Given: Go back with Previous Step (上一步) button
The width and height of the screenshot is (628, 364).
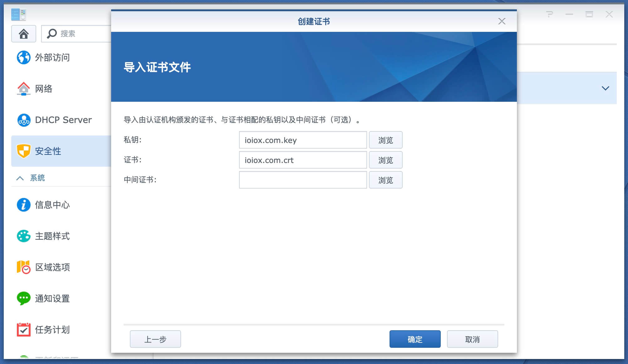Looking at the screenshot, I should coord(155,339).
